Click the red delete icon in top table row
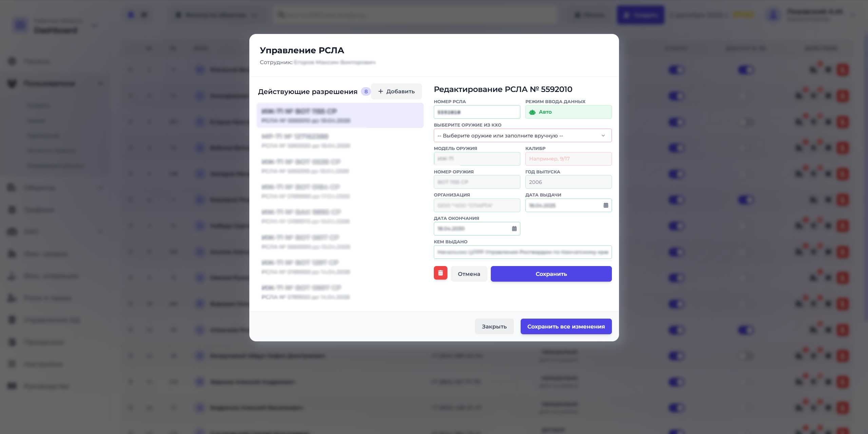The image size is (868, 434). point(843,70)
